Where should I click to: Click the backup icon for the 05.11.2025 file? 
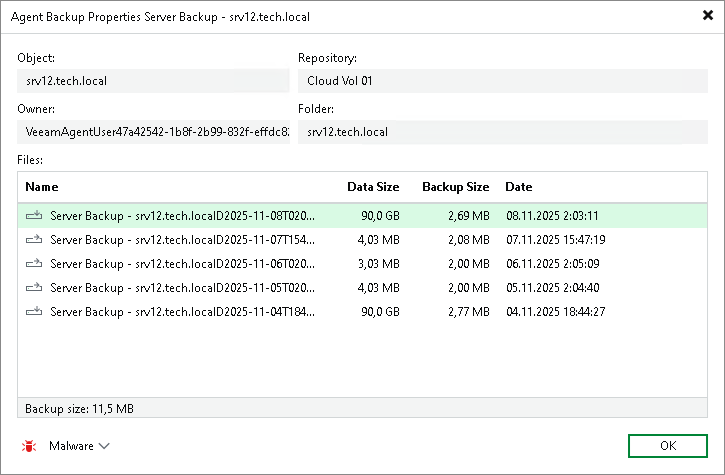click(34, 287)
